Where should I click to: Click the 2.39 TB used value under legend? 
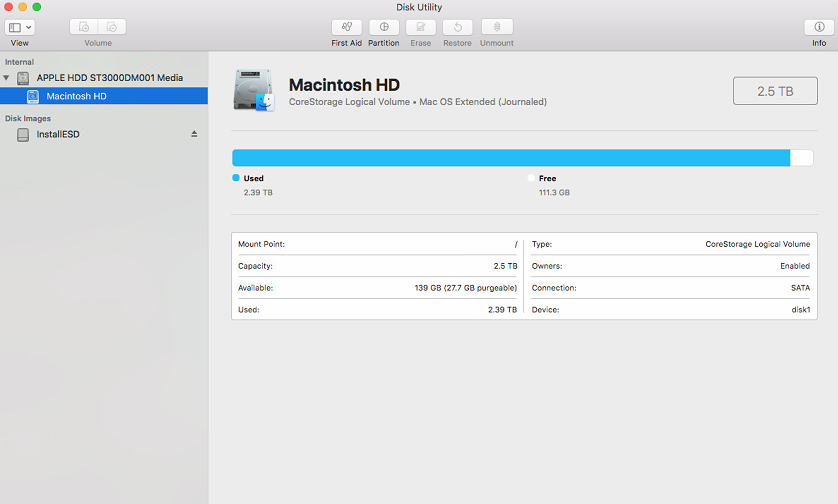click(x=258, y=192)
